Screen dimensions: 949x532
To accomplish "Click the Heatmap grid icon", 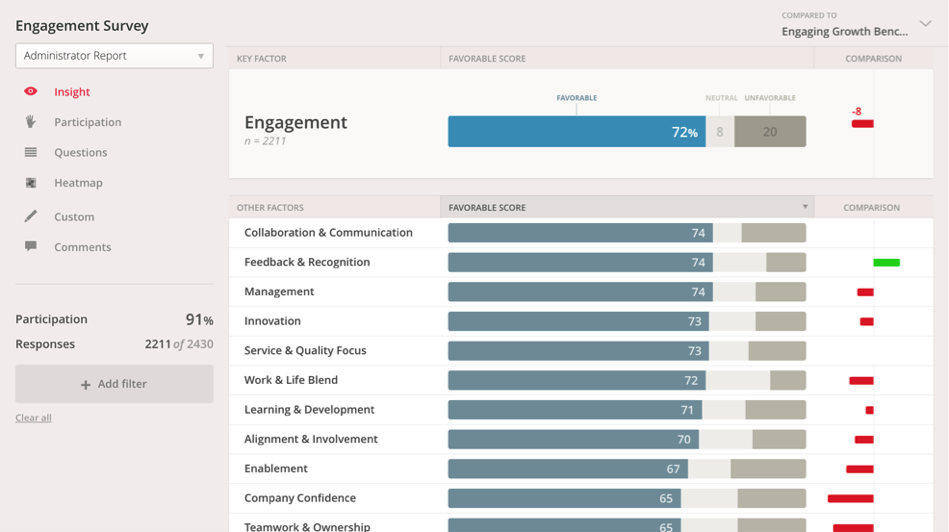I will pyautogui.click(x=31, y=183).
